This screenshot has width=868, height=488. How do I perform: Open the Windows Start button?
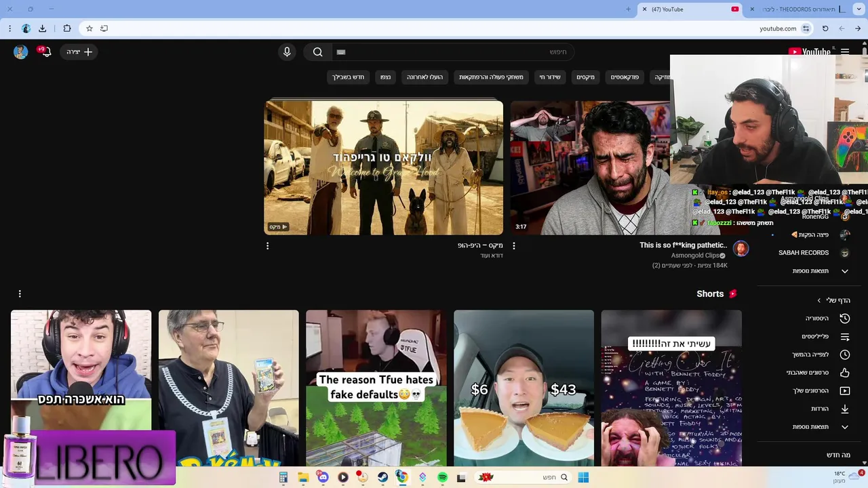tap(583, 477)
